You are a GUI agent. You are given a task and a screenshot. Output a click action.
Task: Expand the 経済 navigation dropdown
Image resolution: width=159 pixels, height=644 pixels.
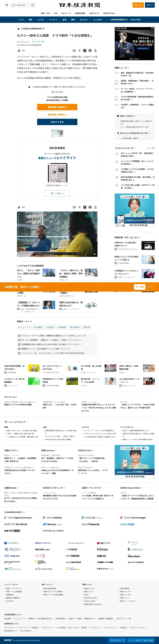pos(65,20)
